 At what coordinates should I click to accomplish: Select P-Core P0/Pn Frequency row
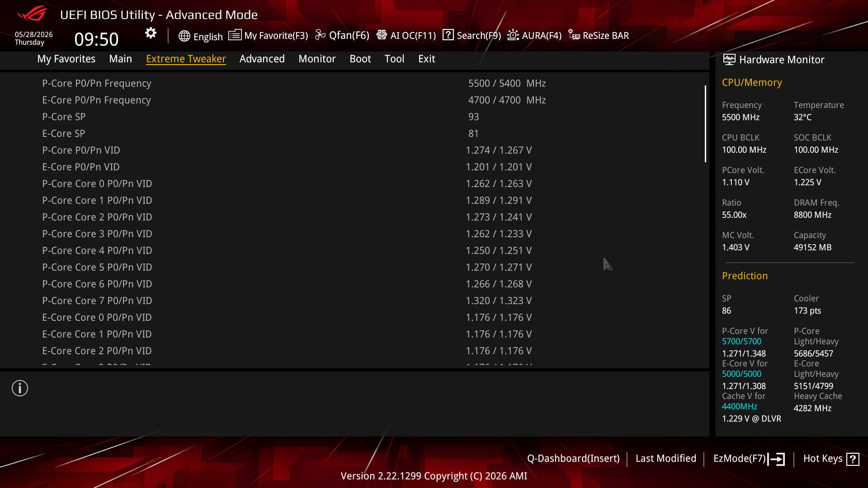pyautogui.click(x=353, y=84)
